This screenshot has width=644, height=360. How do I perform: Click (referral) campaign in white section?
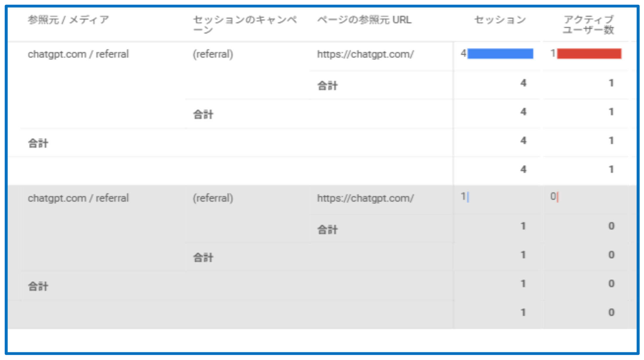tap(213, 54)
